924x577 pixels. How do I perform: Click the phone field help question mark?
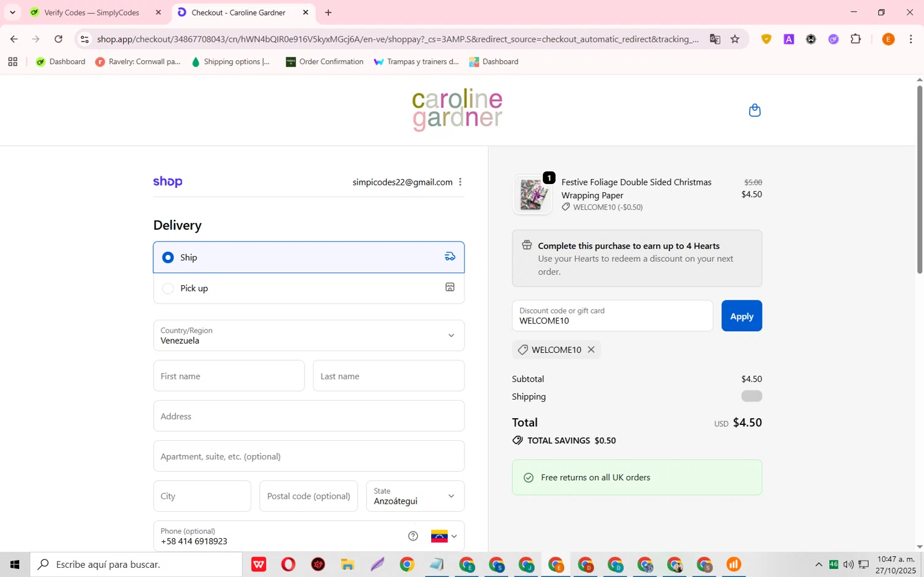tap(413, 536)
